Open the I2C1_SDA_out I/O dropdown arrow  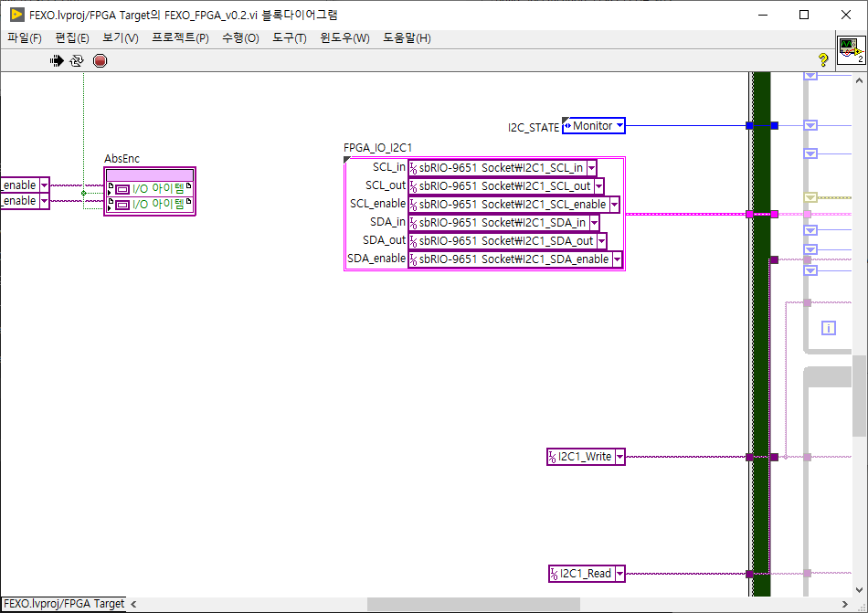pyautogui.click(x=601, y=241)
